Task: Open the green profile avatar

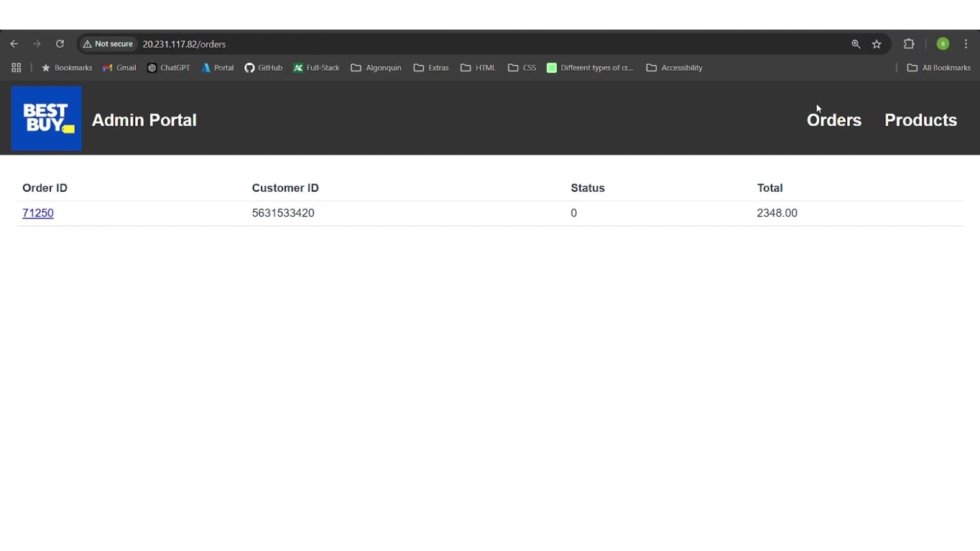Action: [x=943, y=44]
